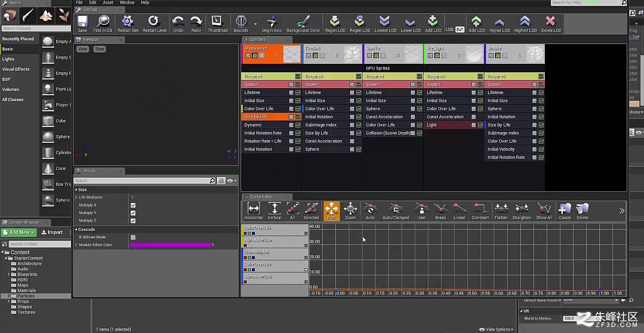Toggle Shockwave Size By Life module checkbox
Viewport: 644px width, 333px height.
coord(291,117)
